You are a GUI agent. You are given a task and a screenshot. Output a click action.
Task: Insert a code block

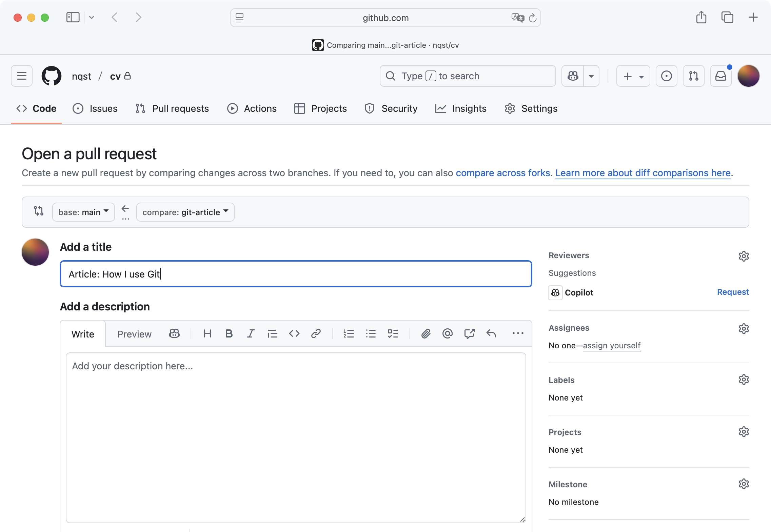point(294,333)
